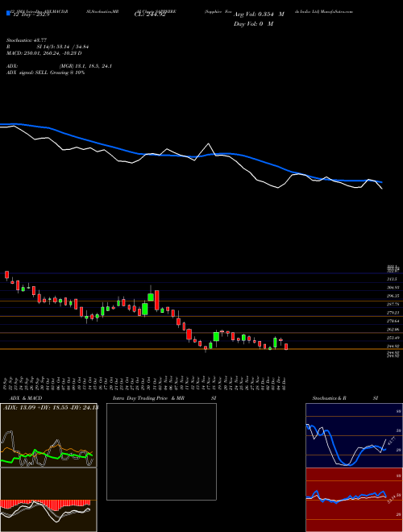Click the 279.21 price axis label

[x=393, y=313]
